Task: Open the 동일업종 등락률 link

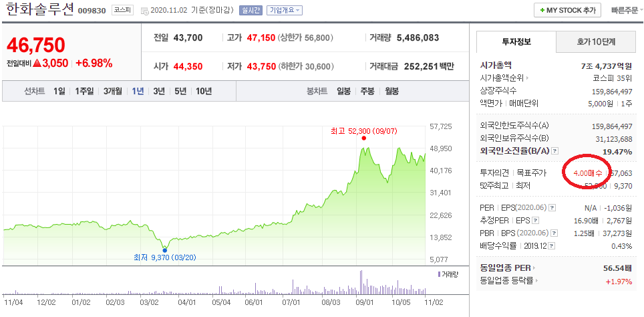Action: pyautogui.click(x=509, y=281)
